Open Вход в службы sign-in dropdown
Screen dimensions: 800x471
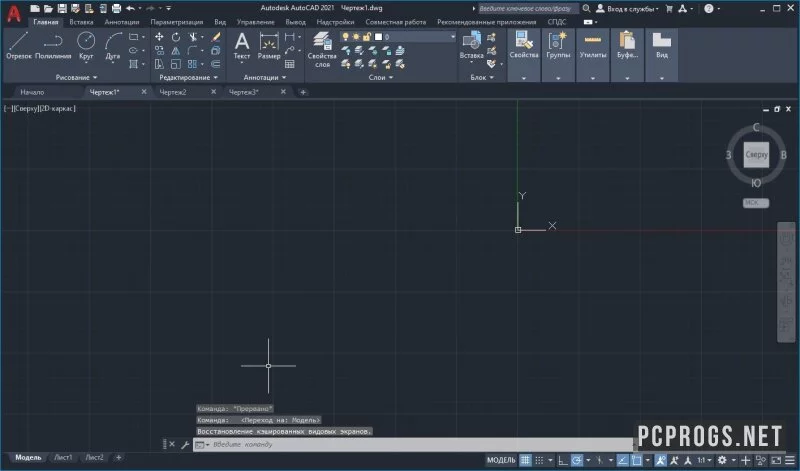point(628,8)
